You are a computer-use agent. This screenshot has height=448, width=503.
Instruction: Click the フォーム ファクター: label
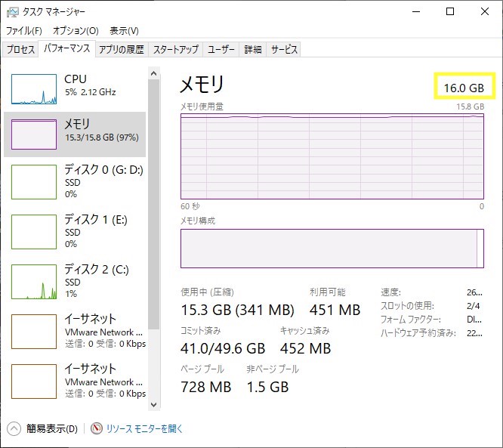[x=411, y=320]
